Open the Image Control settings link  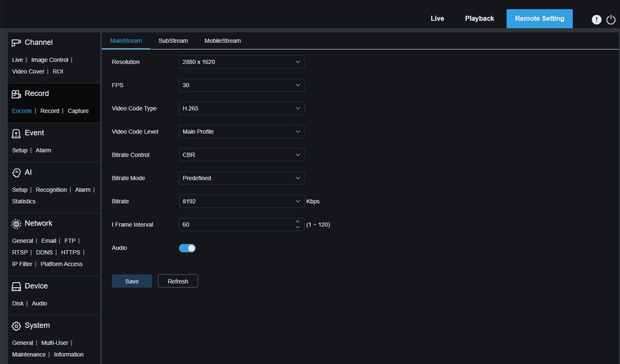(49, 59)
